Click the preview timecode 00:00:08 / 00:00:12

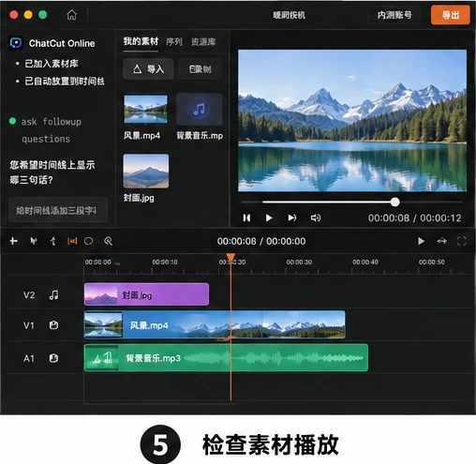coord(414,218)
